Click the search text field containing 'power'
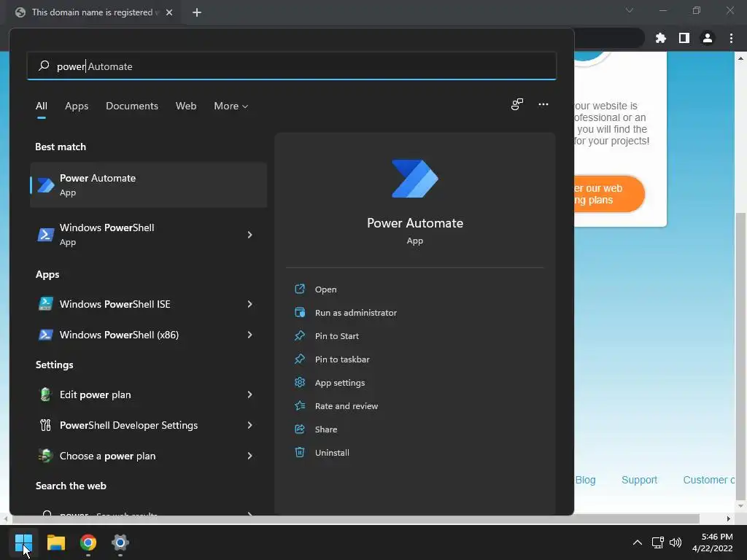The height and width of the screenshot is (560, 747). [x=292, y=66]
